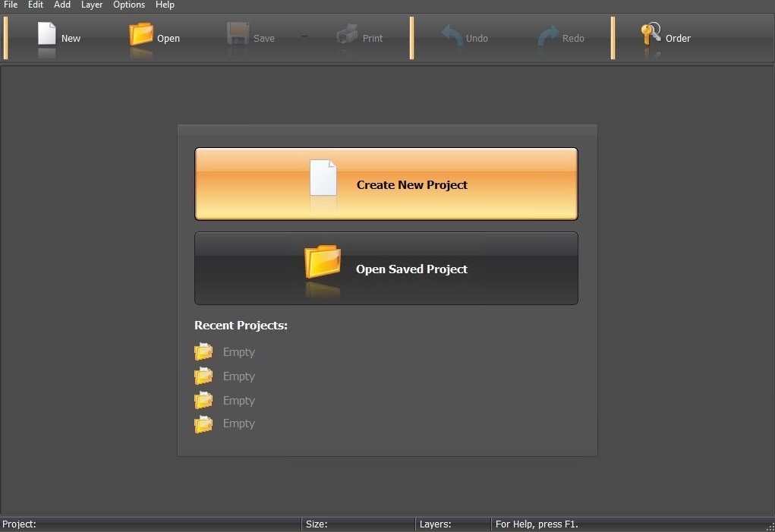
Task: Select the first Empty recent project entry
Action: [225, 351]
